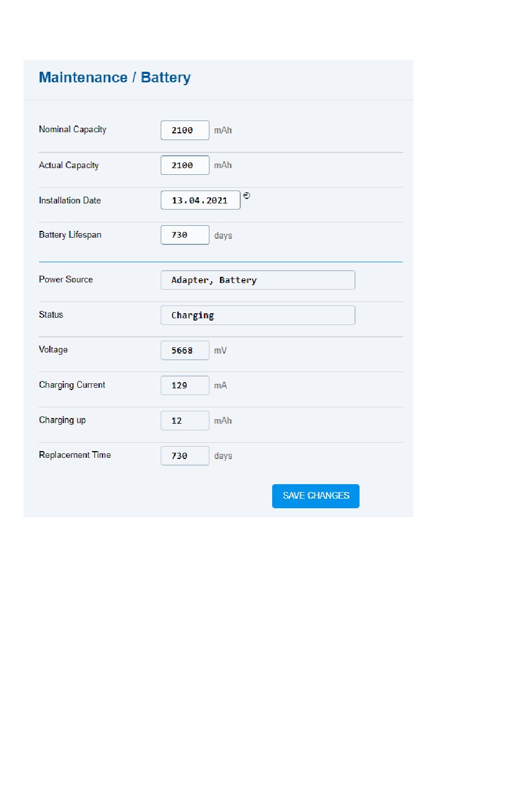The image size is (532, 789).
Task: Click the mAh unit next to Charging up
Action: 223,421
